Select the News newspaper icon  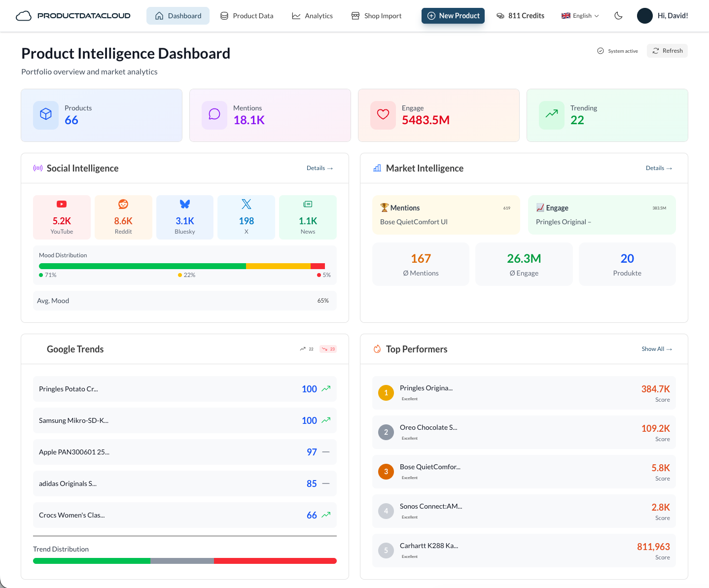(308, 204)
